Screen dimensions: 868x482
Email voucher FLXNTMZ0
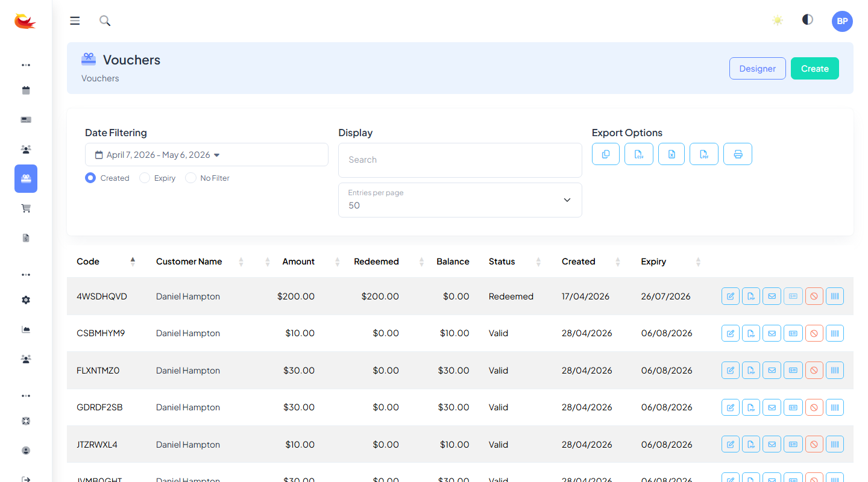pos(772,371)
